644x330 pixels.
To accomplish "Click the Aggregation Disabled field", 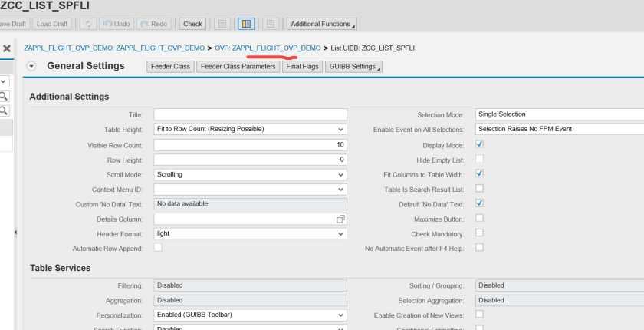I will tap(250, 300).
